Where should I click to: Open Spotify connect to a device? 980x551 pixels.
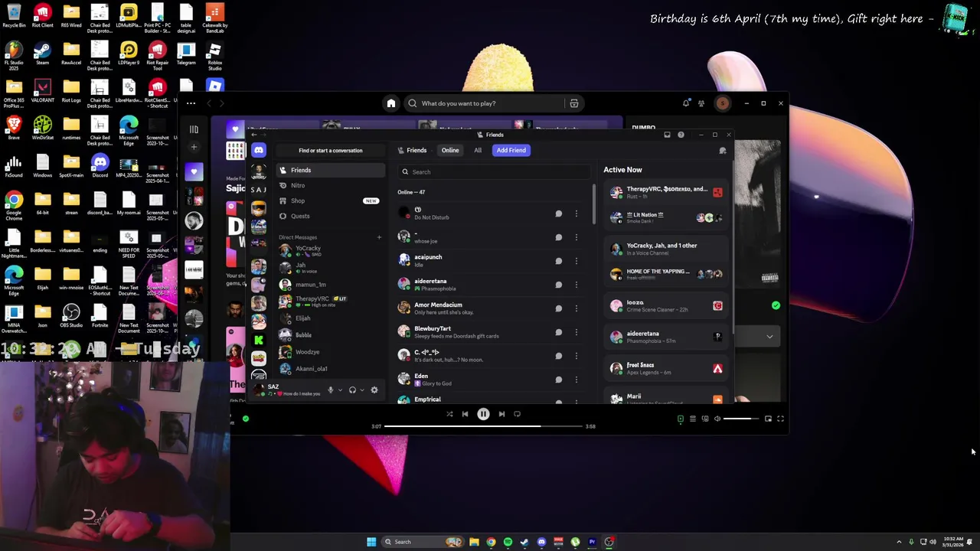pos(705,419)
